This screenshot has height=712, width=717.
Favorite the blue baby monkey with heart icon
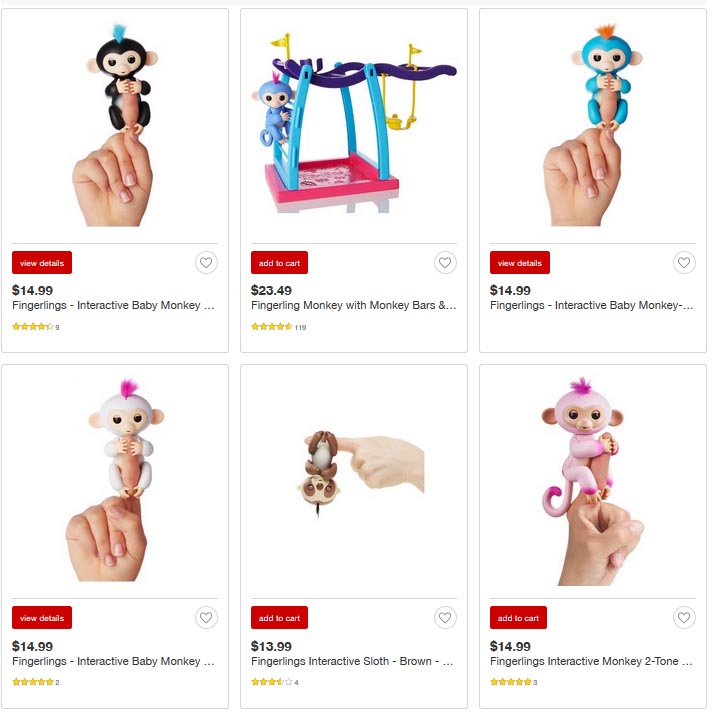pos(684,262)
